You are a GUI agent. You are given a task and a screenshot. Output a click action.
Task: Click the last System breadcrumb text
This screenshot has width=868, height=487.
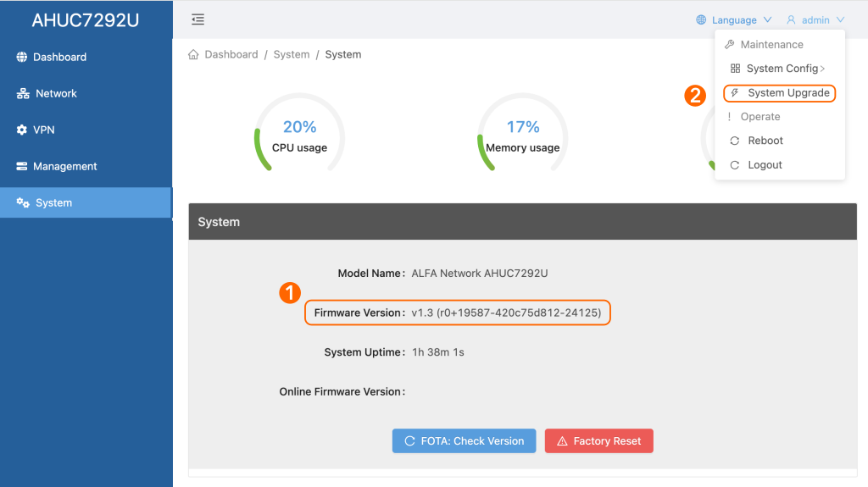343,54
